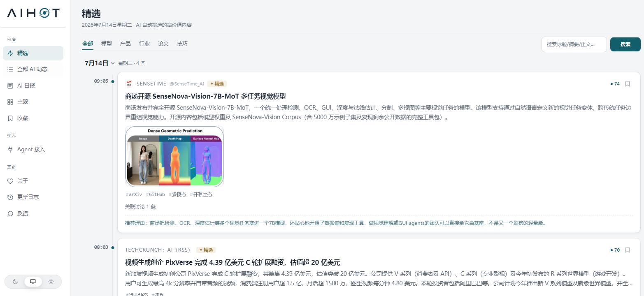The height and width of the screenshot is (296, 644).
Task: Bookmark the SenseNova-Vision article
Action: [x=628, y=84]
